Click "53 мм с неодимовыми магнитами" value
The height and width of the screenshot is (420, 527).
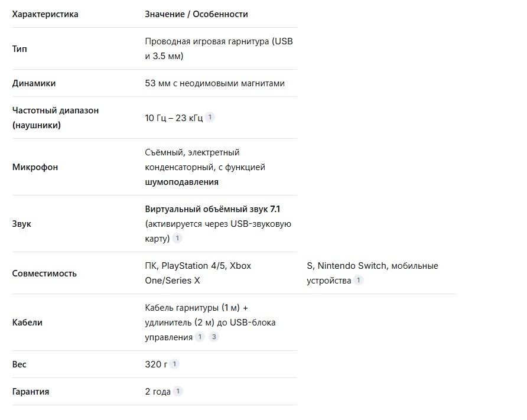214,83
